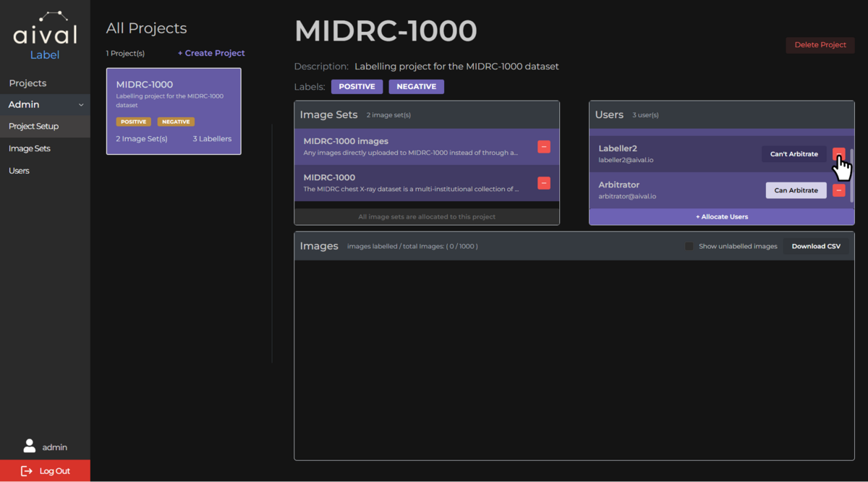Click the Log Out exit icon

click(x=27, y=471)
